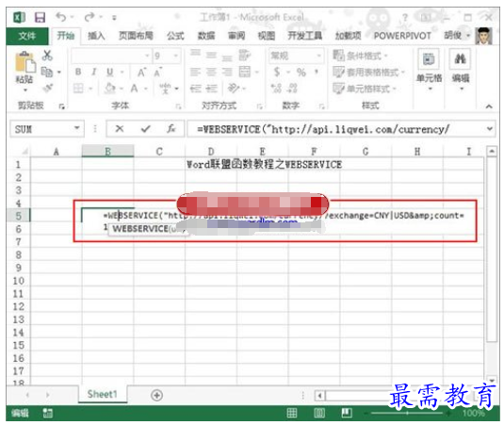Viewport: 504px width, 425px height.
Task: Open the 单元格 cells menu
Action: (x=430, y=69)
